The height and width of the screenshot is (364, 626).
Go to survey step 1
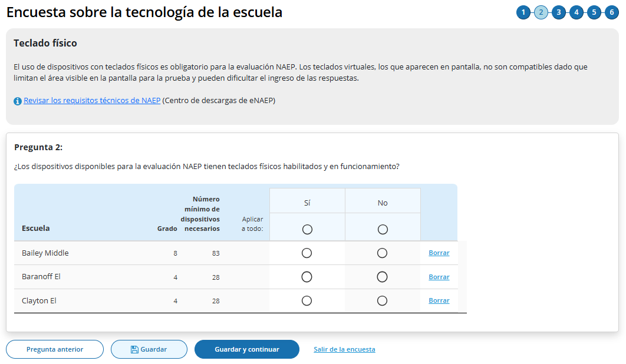523,12
